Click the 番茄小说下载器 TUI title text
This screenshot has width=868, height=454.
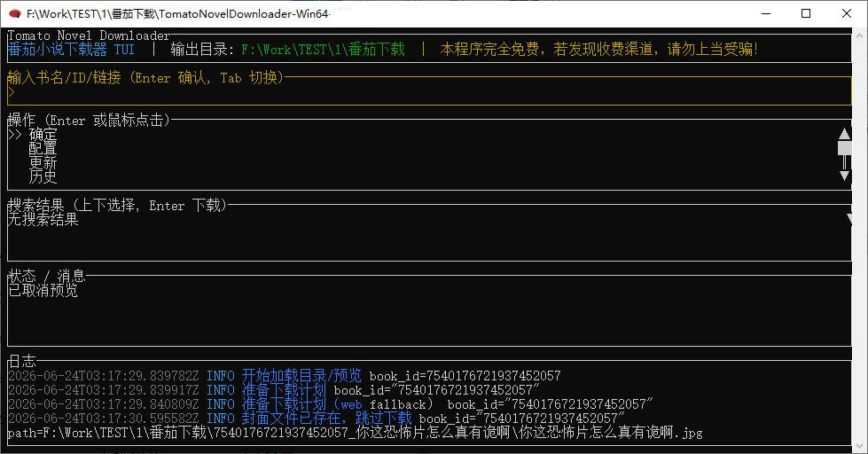tap(72, 50)
